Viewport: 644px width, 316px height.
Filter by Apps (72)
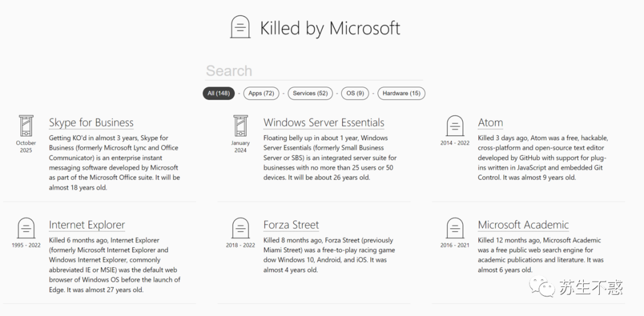pyautogui.click(x=261, y=93)
